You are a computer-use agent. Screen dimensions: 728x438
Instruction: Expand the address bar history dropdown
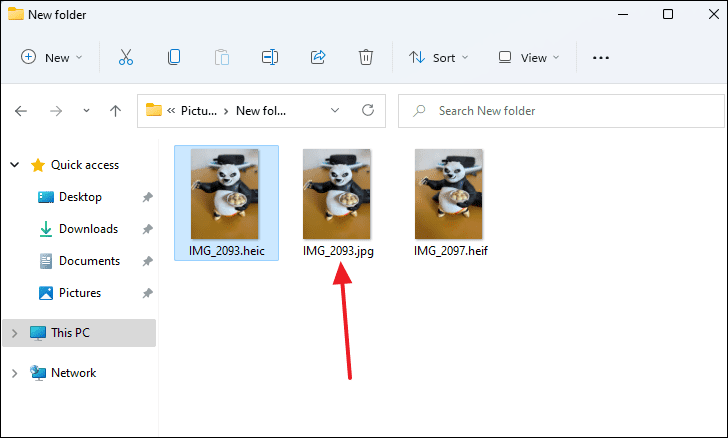(335, 111)
